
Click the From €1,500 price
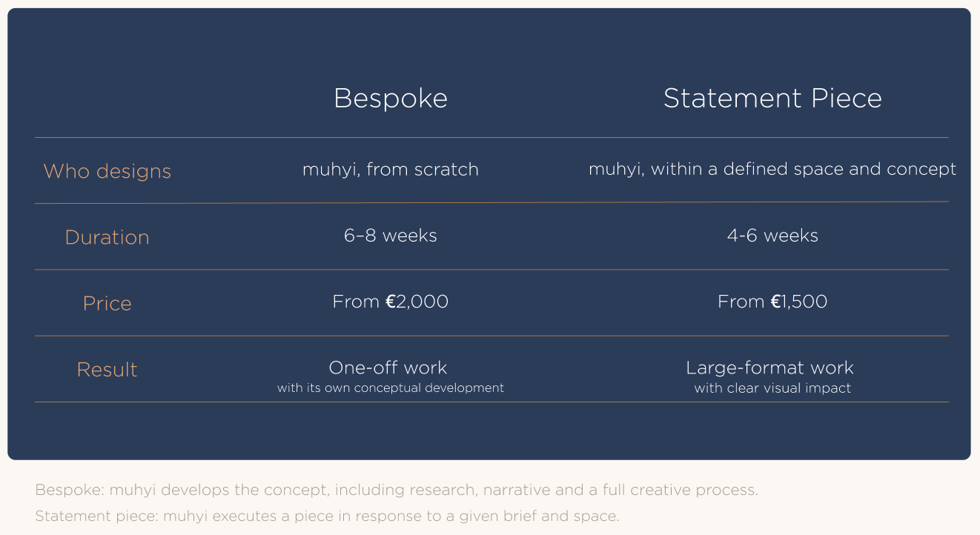[772, 302]
